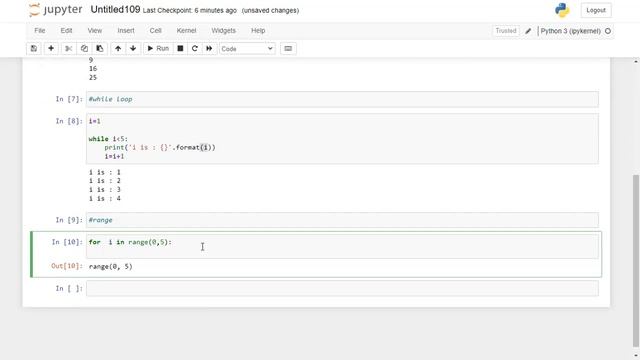Move selected cell up arrow
This screenshot has width=640, height=360.
(x=118, y=49)
